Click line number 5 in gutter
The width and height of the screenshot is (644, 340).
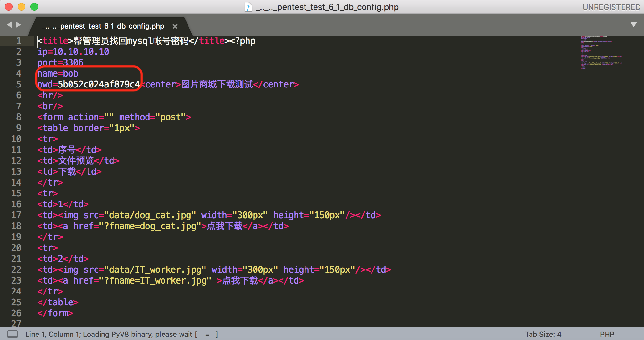click(x=19, y=84)
